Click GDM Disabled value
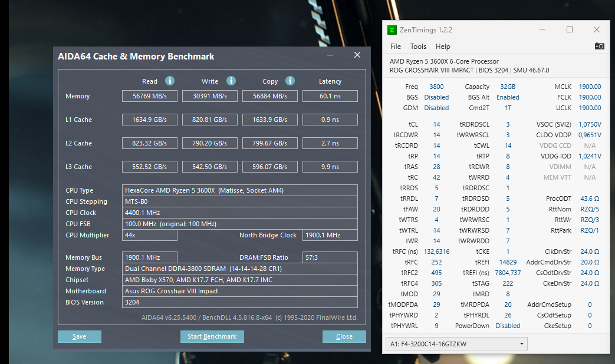The height and width of the screenshot is (364, 615). pyautogui.click(x=436, y=108)
